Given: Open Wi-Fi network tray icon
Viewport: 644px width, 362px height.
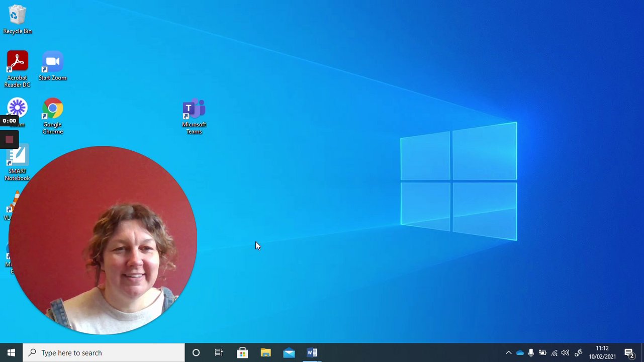Looking at the screenshot, I should pyautogui.click(x=554, y=353).
